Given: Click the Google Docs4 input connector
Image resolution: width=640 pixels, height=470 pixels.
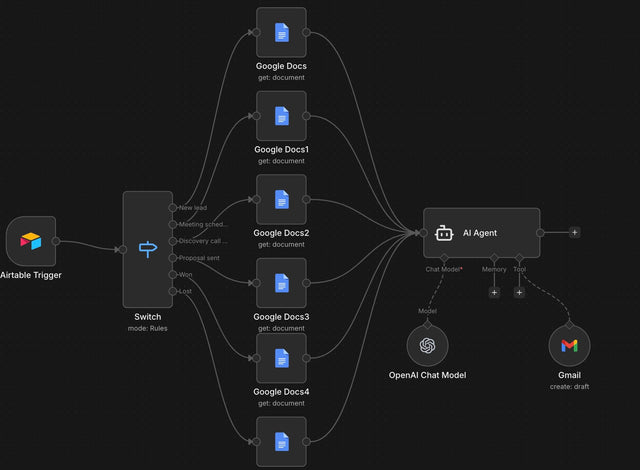Looking at the screenshot, I should 256,358.
